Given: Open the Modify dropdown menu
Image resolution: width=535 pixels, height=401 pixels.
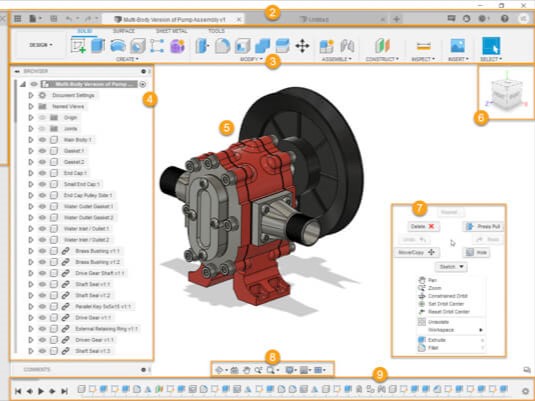Looking at the screenshot, I should (251, 59).
